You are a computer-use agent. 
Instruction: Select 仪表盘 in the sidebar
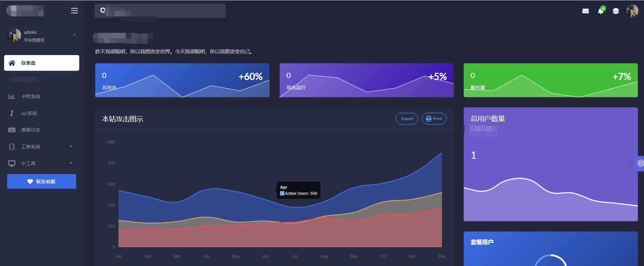[x=42, y=63]
